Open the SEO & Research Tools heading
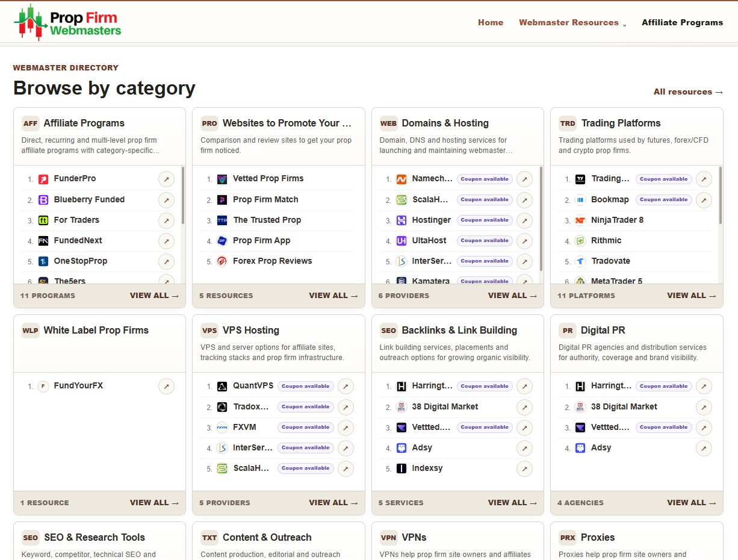This screenshot has width=738, height=560. coord(95,538)
